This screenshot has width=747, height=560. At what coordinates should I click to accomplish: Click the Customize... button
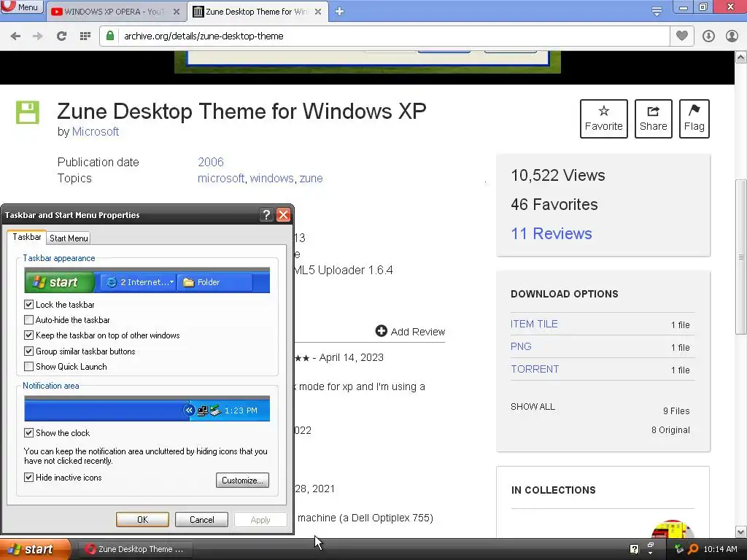(242, 480)
